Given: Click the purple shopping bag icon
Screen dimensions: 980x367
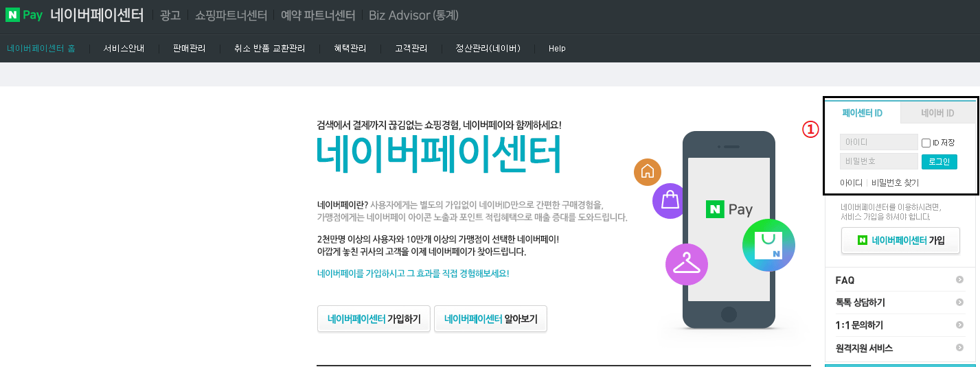Looking at the screenshot, I should [670, 201].
